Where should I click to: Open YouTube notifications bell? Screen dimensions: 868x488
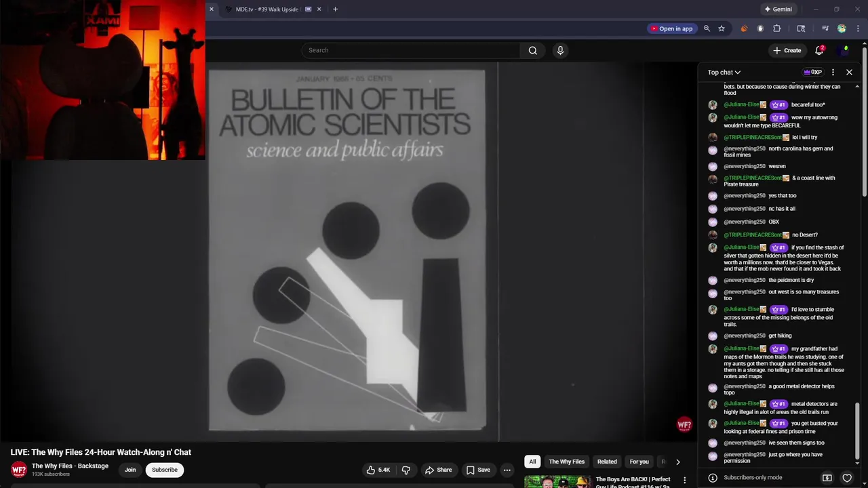pos(818,50)
